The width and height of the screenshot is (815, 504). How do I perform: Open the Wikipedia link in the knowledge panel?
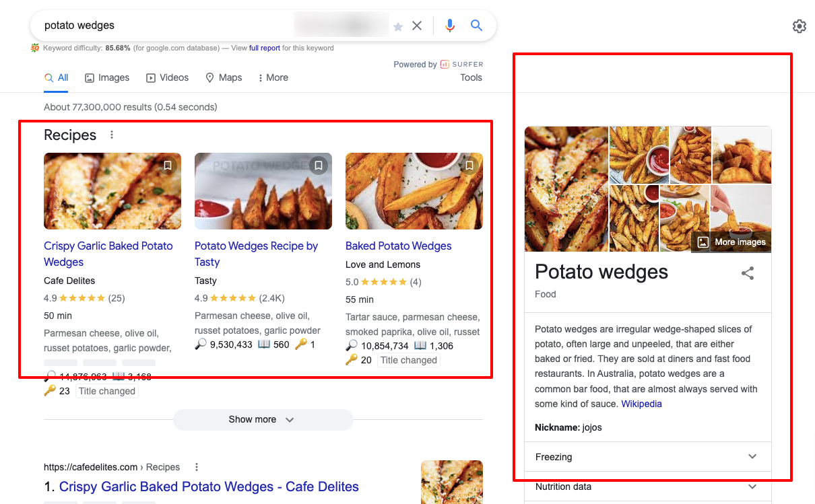641,404
